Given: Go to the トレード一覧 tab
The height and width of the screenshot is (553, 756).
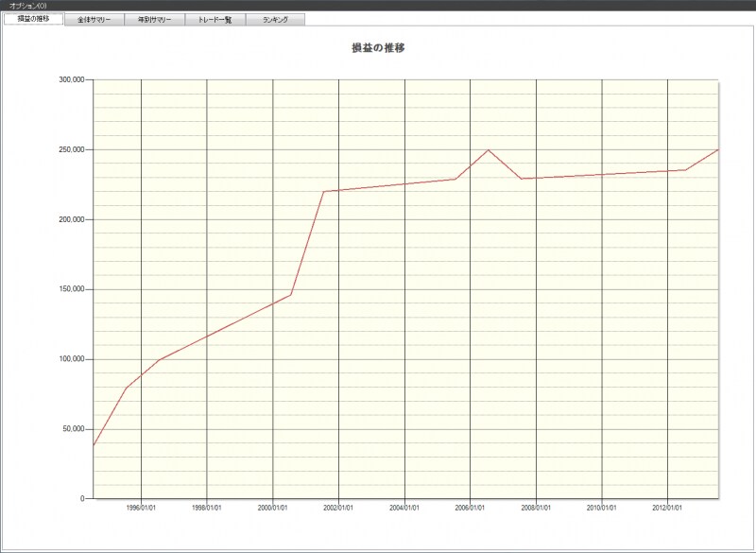Looking at the screenshot, I should coord(215,19).
